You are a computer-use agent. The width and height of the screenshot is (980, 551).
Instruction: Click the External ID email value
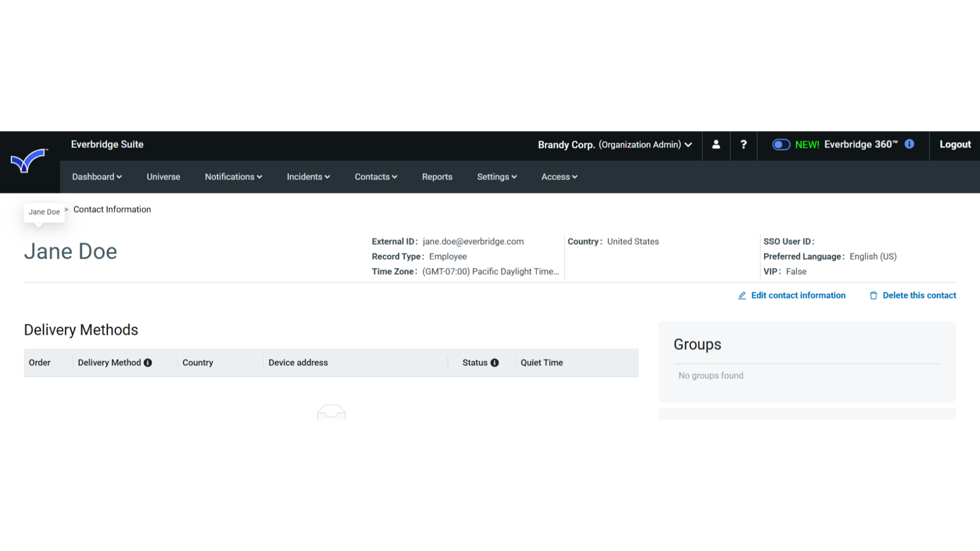(473, 242)
